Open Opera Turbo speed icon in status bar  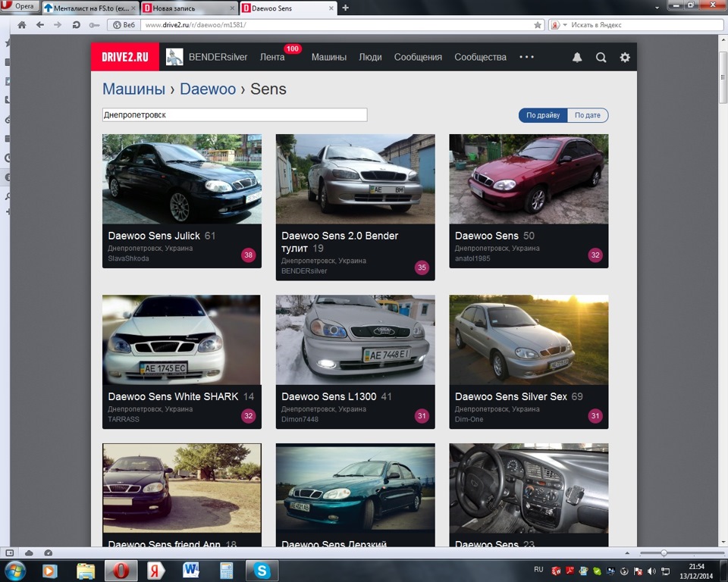point(49,552)
